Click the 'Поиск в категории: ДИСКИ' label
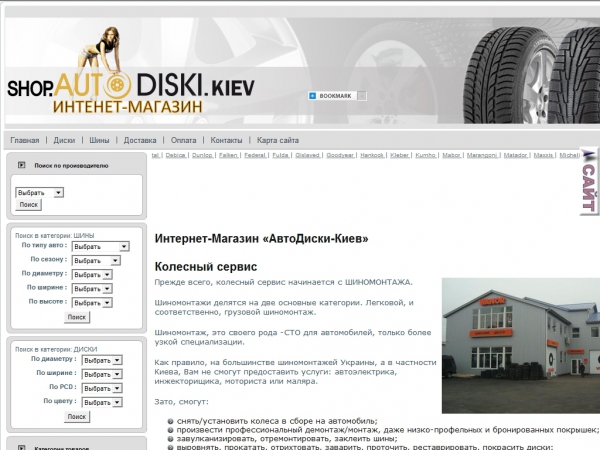Viewport: 600px width, 450px height. [x=56, y=349]
